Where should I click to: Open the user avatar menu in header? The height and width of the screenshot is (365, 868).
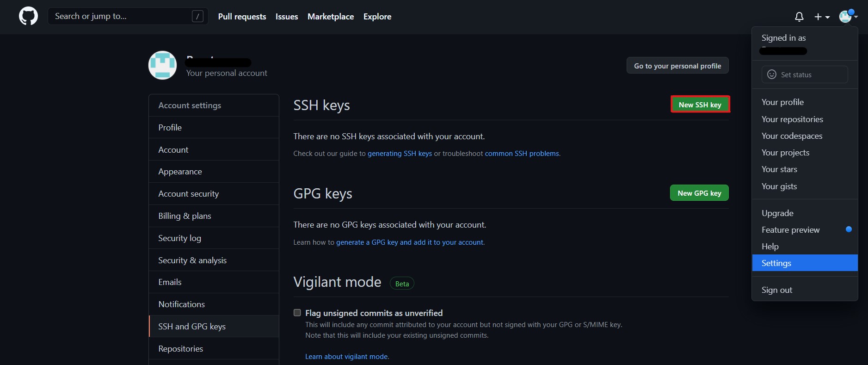(848, 17)
